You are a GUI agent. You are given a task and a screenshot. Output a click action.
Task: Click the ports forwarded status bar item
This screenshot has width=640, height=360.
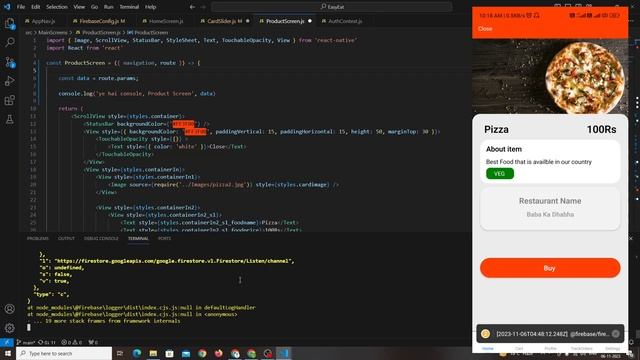pyautogui.click(x=93, y=342)
